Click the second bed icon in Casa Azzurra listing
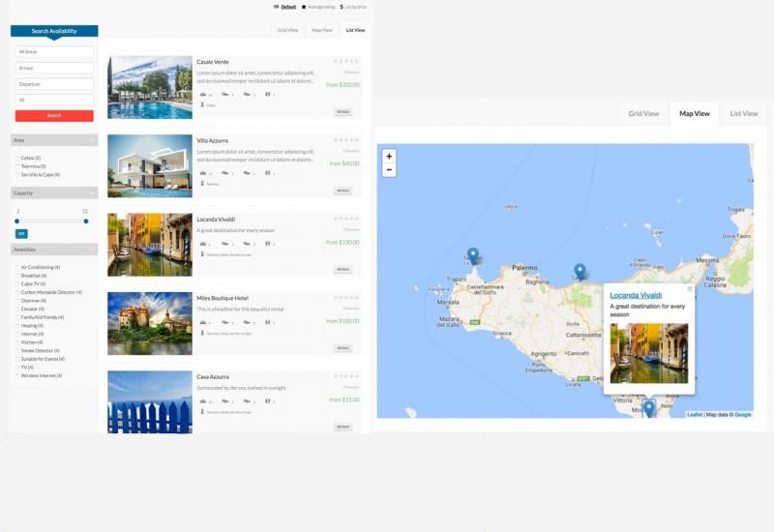 247,401
